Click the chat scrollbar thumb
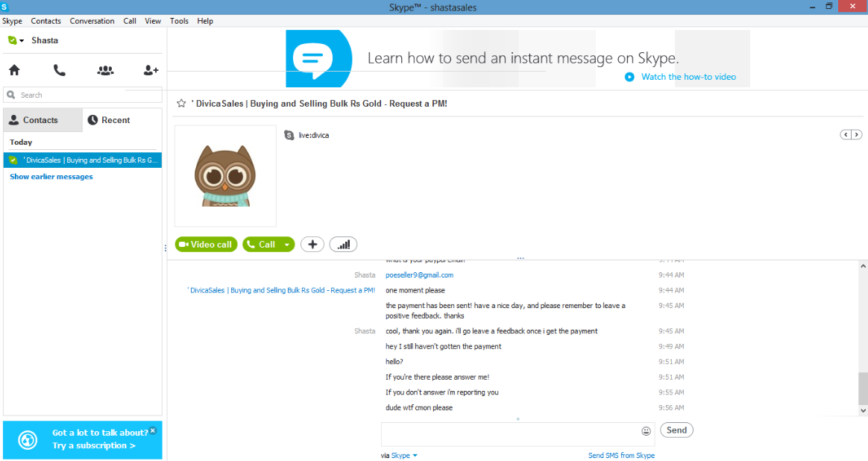The image size is (868, 461). click(x=863, y=389)
